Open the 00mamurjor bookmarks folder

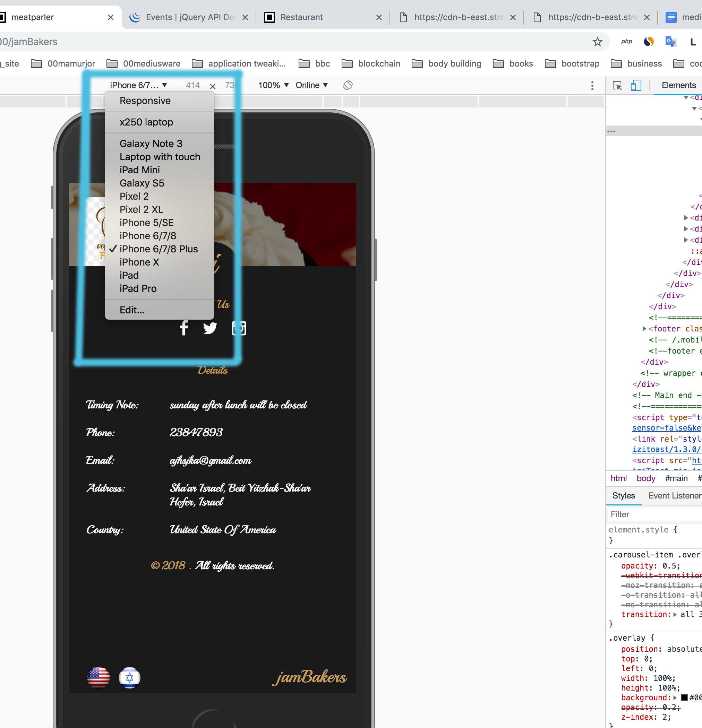pyautogui.click(x=63, y=63)
